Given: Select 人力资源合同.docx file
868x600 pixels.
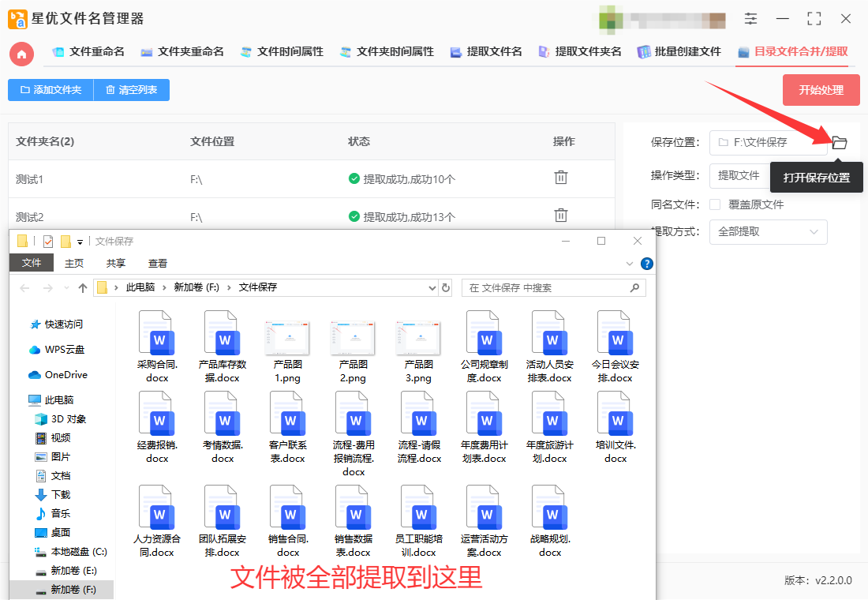Looking at the screenshot, I should click(x=157, y=521).
